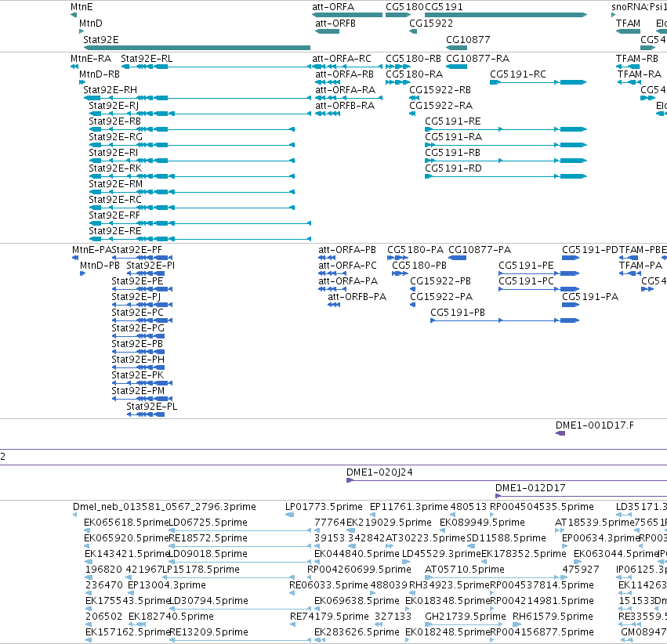
Task: Click EST label "Dmel_neb_013581_0567_2796.3prime"
Action: [x=164, y=507]
